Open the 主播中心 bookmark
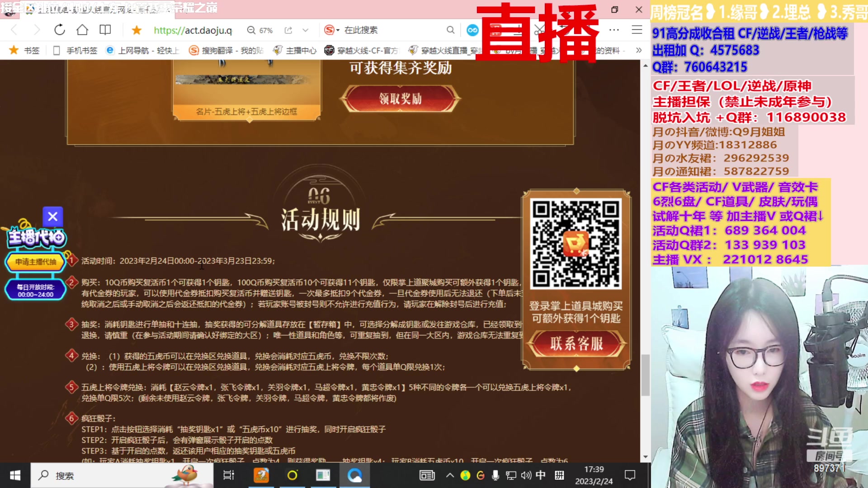This screenshot has width=868, height=488. coord(295,50)
